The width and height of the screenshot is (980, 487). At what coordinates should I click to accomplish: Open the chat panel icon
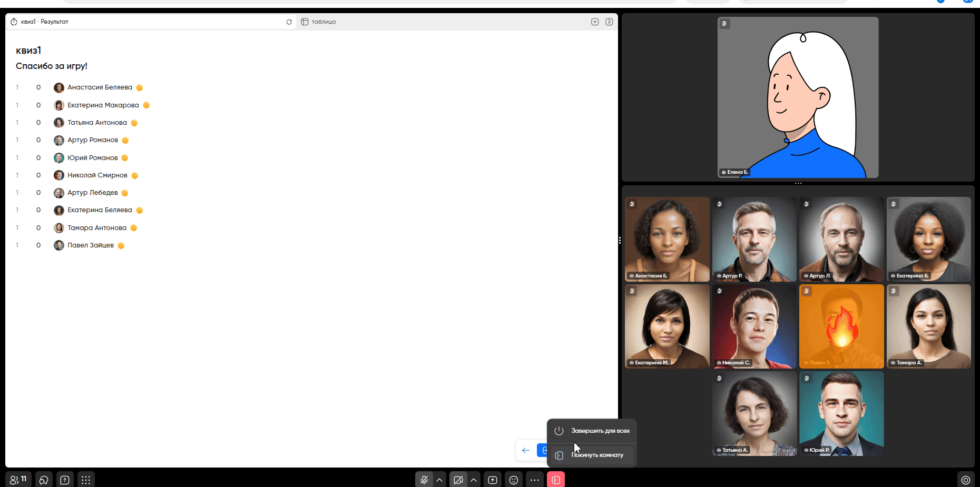coord(44,480)
